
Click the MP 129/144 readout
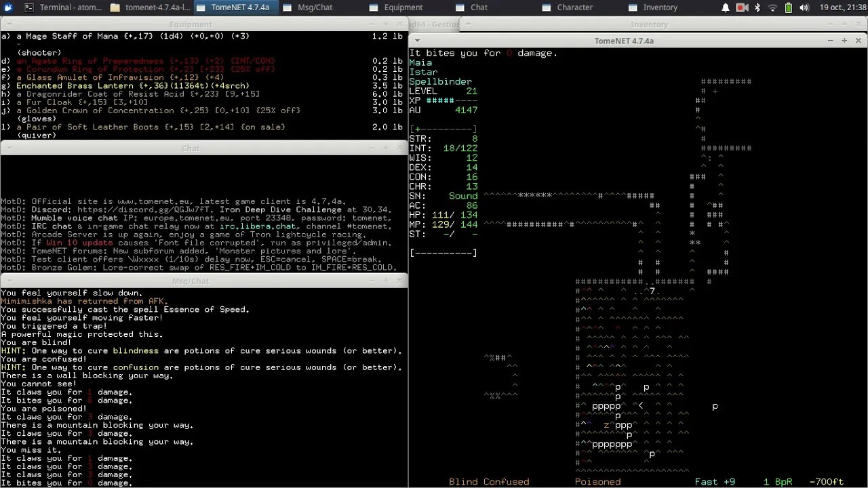(x=443, y=224)
